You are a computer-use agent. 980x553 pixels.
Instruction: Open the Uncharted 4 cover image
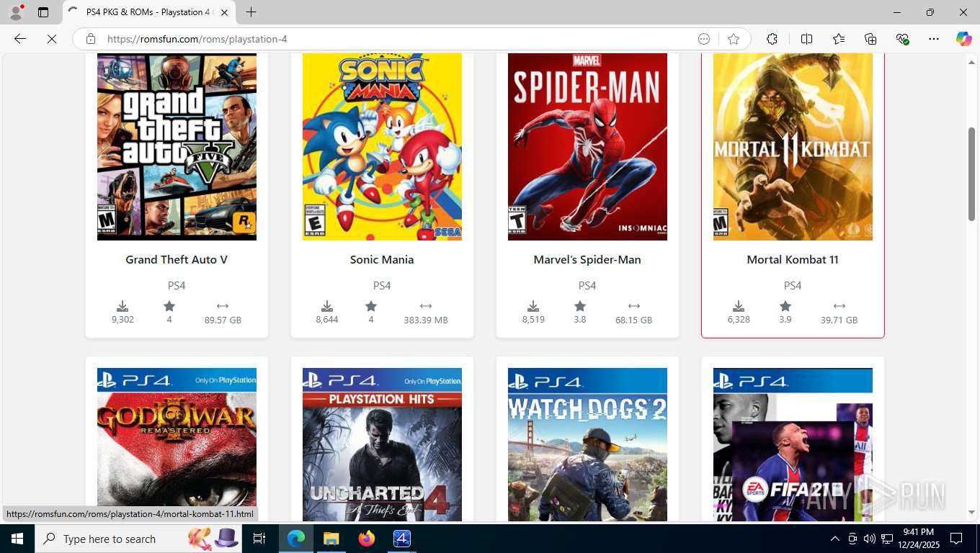(382, 445)
